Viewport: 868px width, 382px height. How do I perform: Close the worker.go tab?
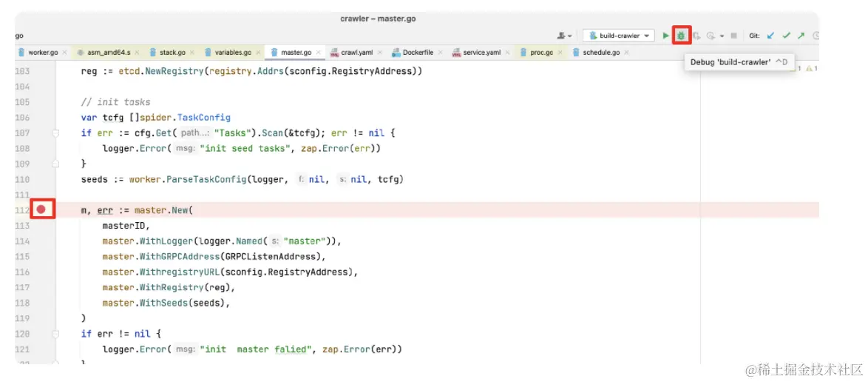65,53
